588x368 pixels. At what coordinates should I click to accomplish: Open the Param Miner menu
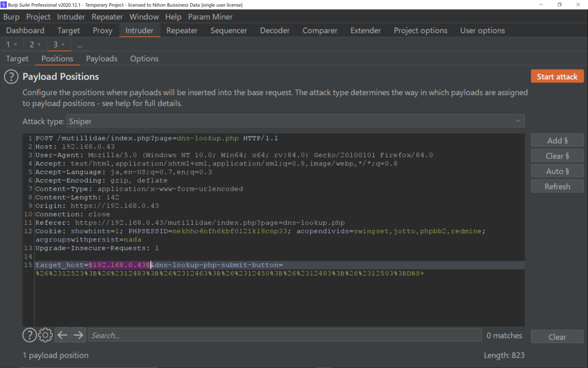(x=209, y=17)
